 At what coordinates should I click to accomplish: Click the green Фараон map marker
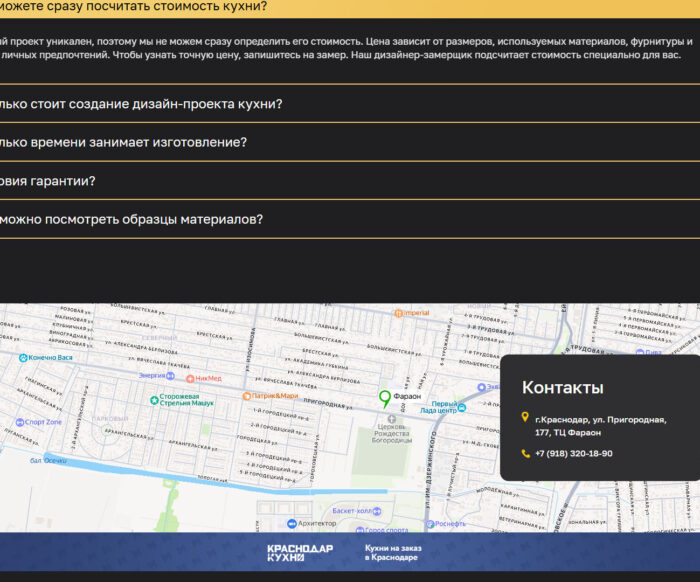coord(384,398)
